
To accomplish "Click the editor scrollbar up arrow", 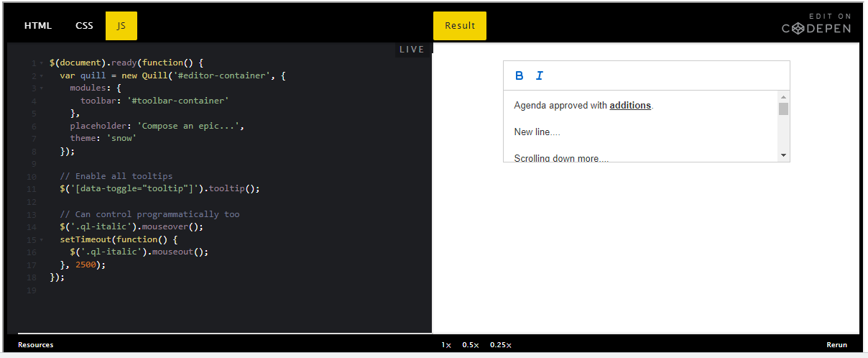I will (x=783, y=97).
